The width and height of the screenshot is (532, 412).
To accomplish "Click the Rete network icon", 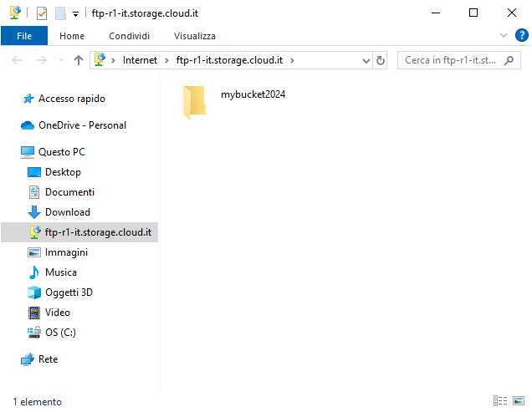I will [x=28, y=359].
